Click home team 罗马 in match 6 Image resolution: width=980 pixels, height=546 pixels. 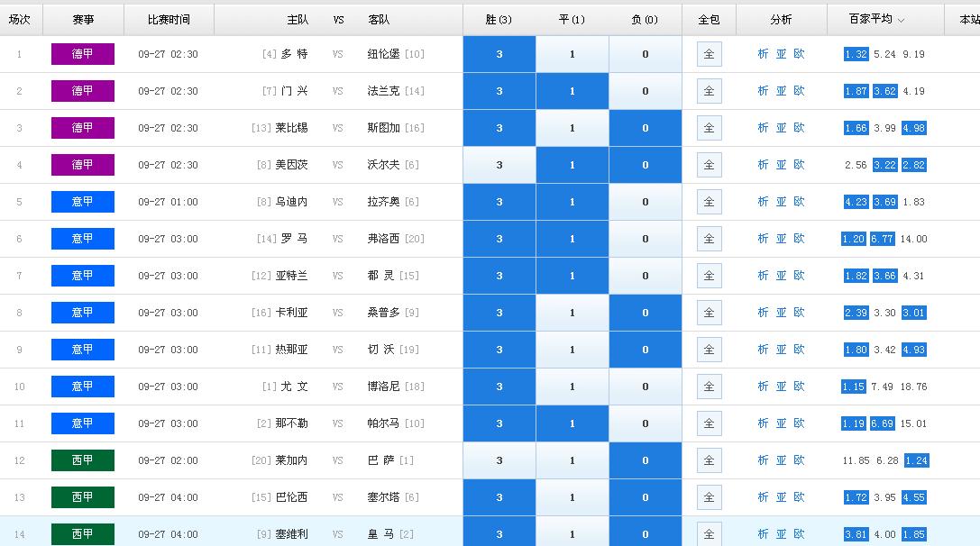[x=294, y=238]
